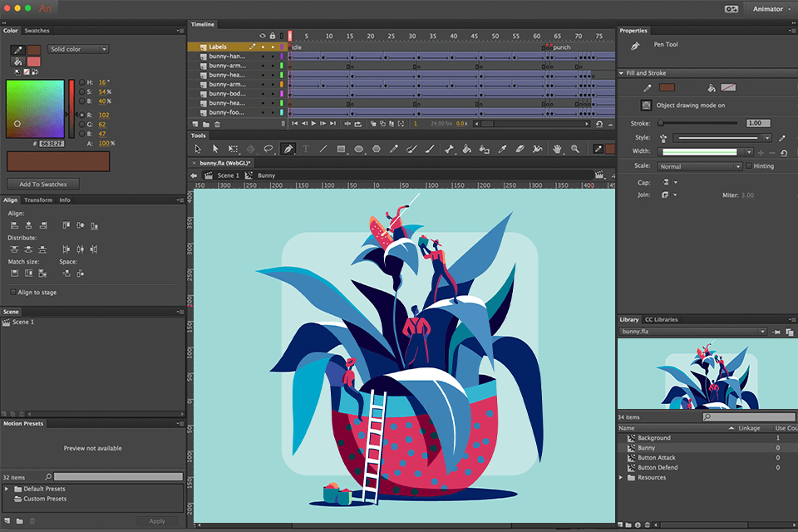
Task: Select the Oval tool
Action: point(359,149)
